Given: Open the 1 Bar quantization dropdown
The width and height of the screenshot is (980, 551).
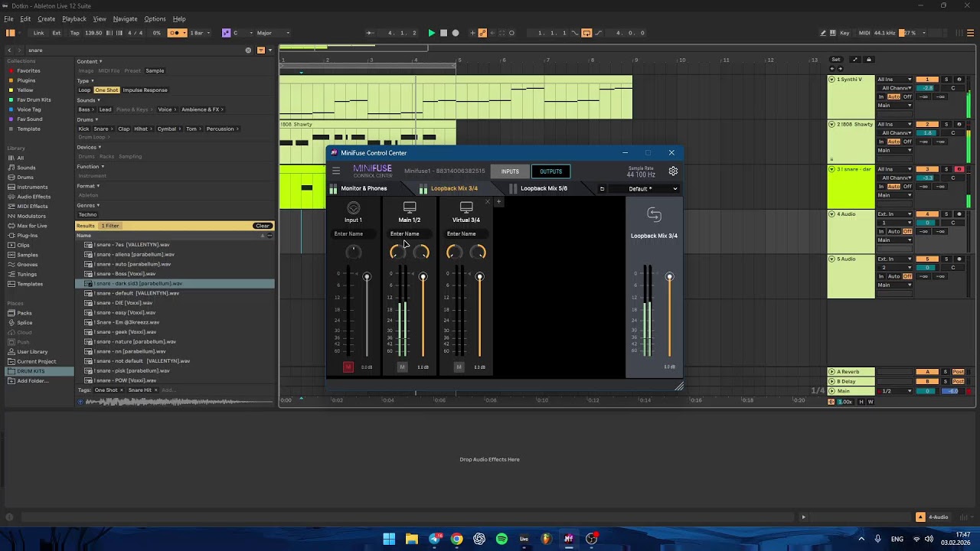Looking at the screenshot, I should click(x=200, y=33).
